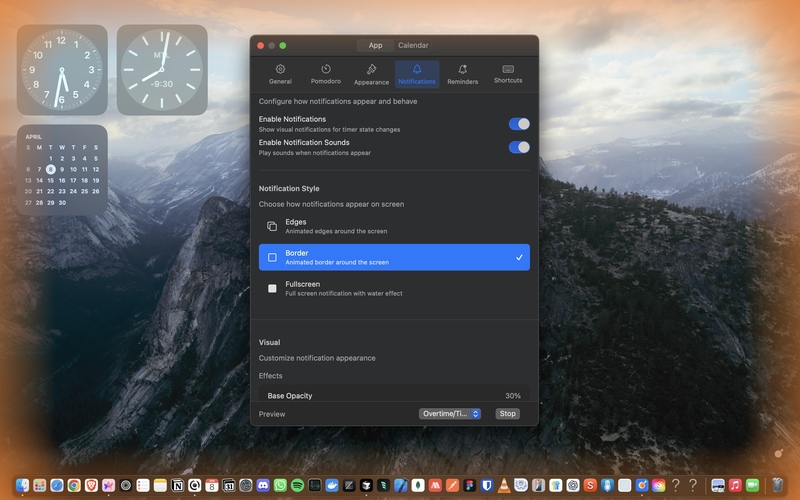Select April 8 in calendar widget
The image size is (800, 500).
coord(51,169)
